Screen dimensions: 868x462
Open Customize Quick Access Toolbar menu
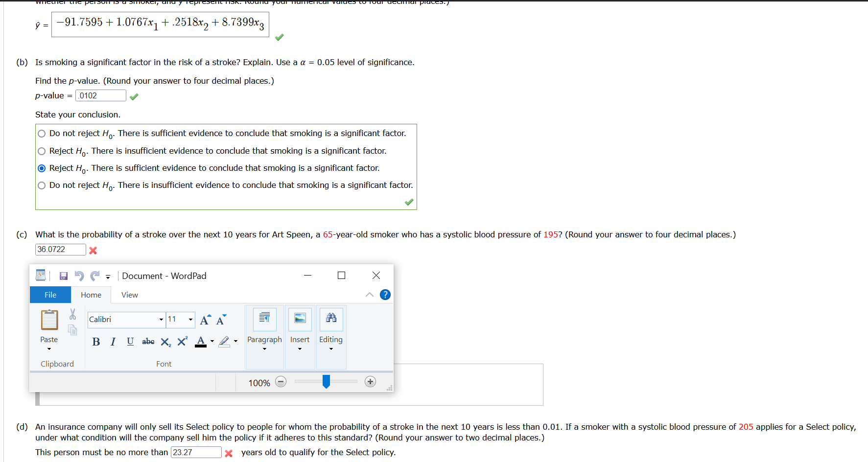click(x=108, y=277)
